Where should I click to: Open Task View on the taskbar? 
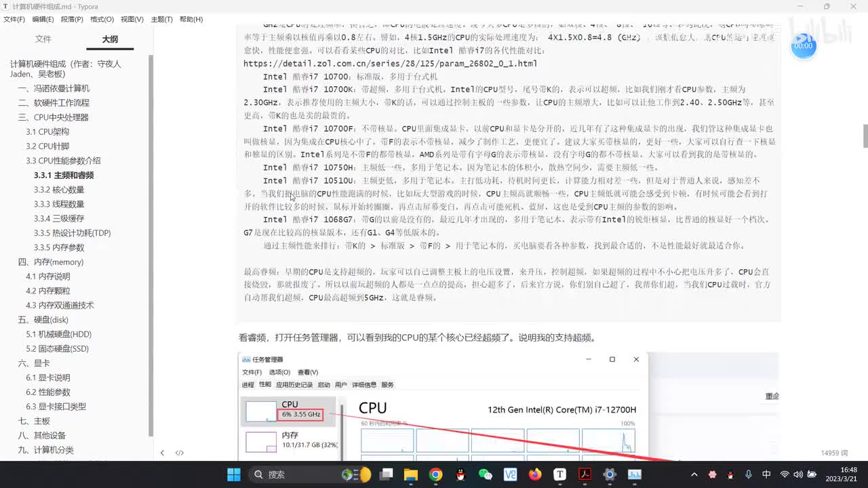(x=385, y=474)
